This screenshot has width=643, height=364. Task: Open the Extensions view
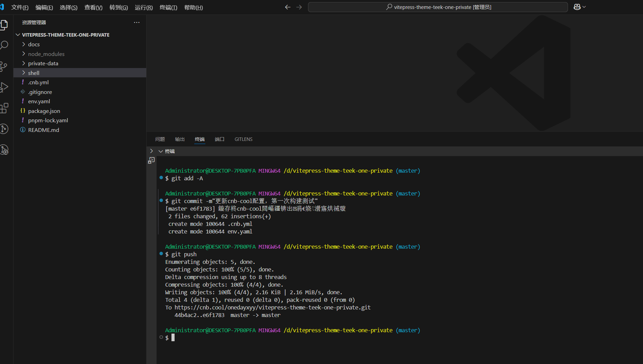coord(4,108)
